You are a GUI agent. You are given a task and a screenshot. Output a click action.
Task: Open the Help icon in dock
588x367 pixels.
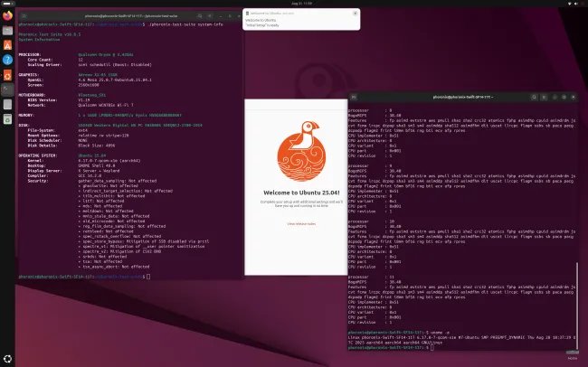click(x=7, y=60)
